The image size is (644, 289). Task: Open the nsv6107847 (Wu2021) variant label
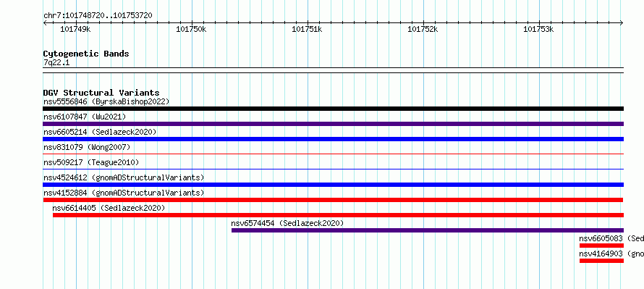pyautogui.click(x=85, y=117)
